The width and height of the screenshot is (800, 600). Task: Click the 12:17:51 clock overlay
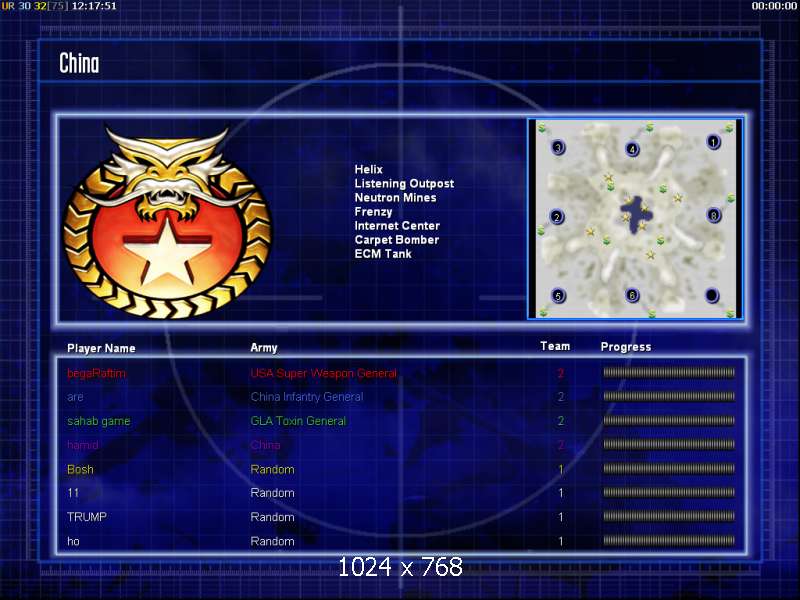click(x=94, y=6)
